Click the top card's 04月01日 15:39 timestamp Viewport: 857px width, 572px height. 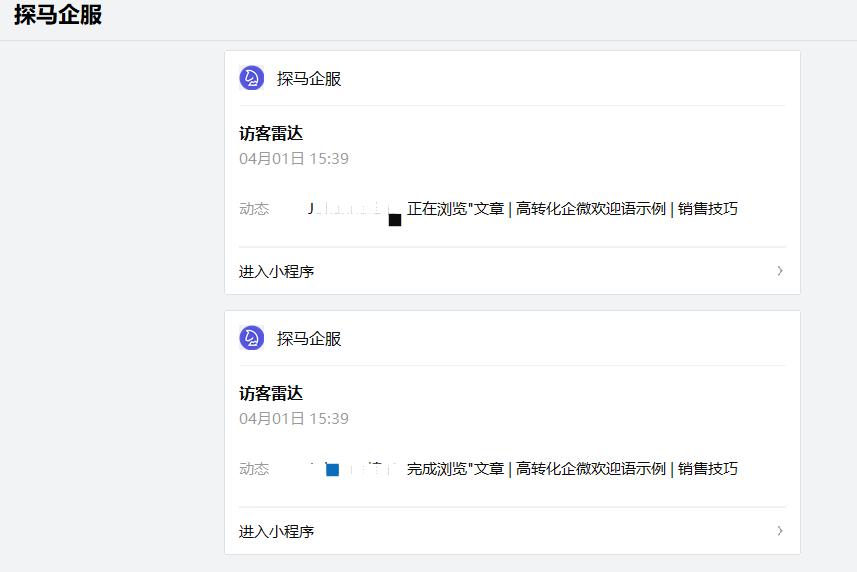[294, 159]
